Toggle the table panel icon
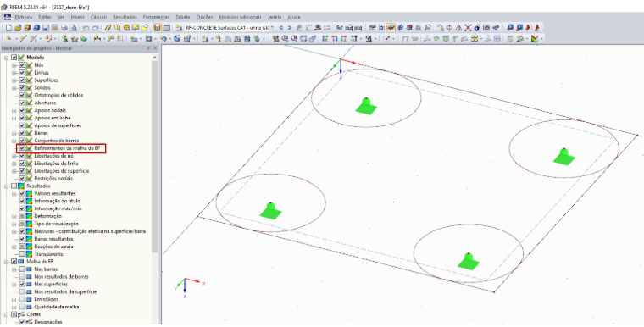 [166, 28]
